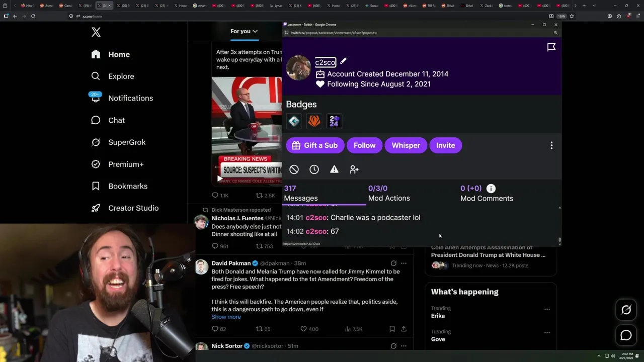This screenshot has width=644, height=362.
Task: Open SuperGrok icon in sidebar
Action: [x=96, y=142]
